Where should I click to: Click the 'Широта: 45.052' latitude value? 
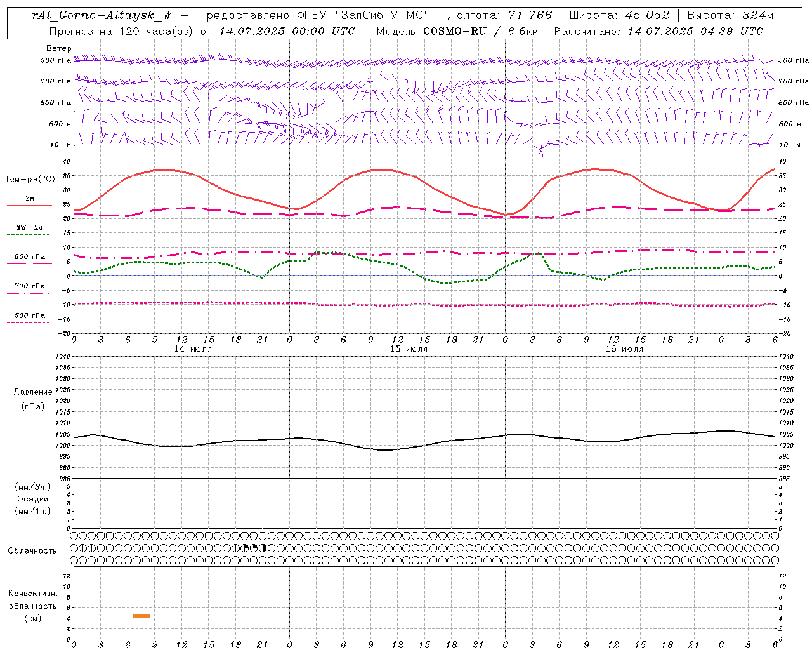(619, 15)
